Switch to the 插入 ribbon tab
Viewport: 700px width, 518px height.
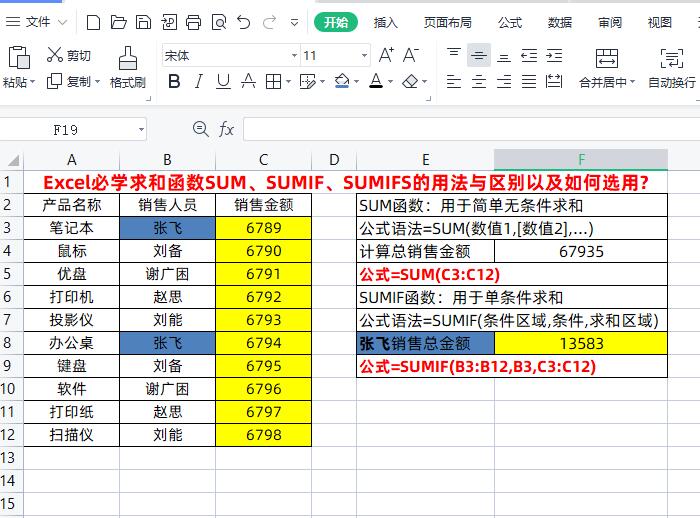point(386,22)
